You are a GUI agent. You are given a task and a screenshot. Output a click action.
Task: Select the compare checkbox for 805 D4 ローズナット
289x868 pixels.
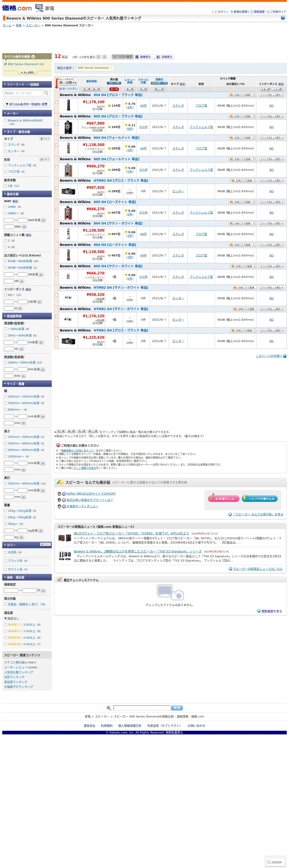click(56, 210)
